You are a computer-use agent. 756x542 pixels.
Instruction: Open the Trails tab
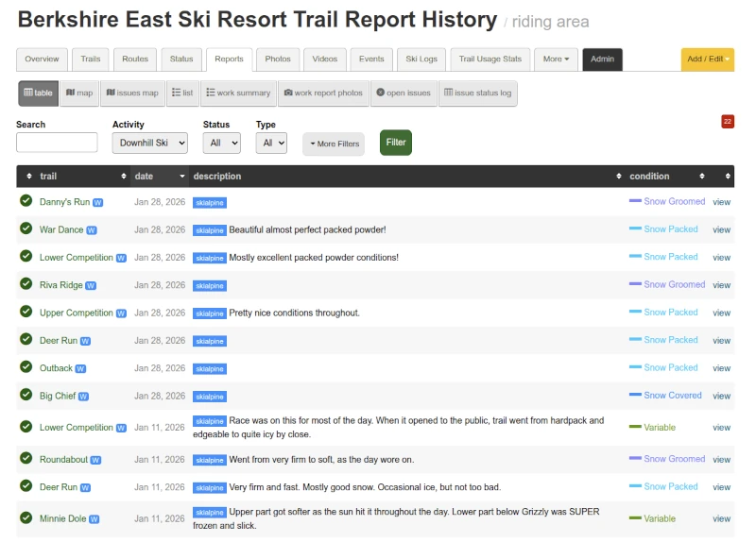[91, 59]
